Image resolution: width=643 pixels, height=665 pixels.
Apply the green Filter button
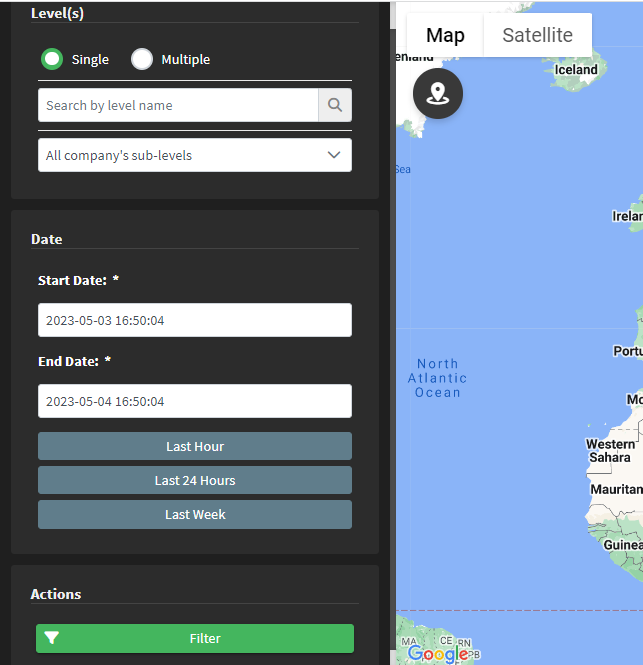[195, 638]
